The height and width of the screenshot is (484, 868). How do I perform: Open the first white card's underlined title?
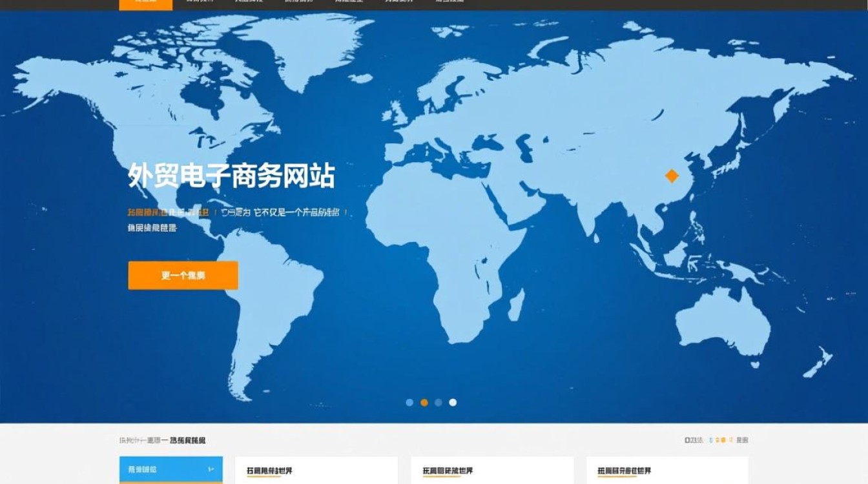tap(274, 471)
